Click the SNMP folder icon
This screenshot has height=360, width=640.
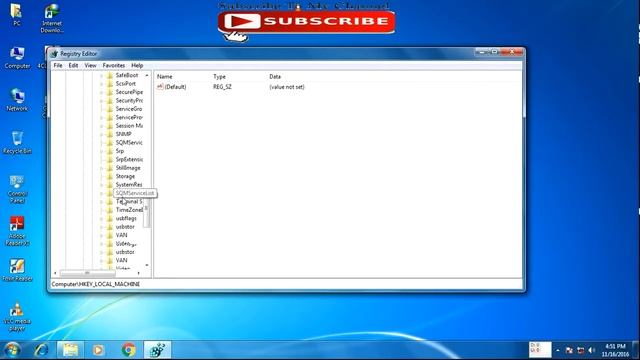coord(110,134)
